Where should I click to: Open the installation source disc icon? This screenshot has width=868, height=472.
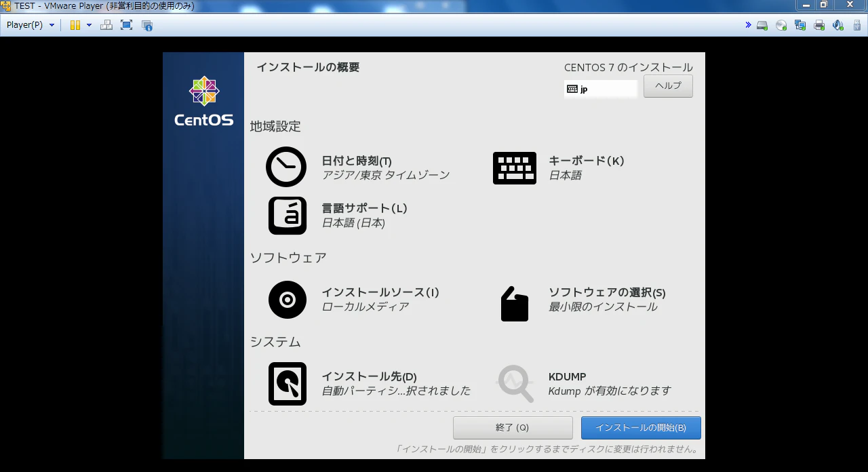tap(288, 300)
